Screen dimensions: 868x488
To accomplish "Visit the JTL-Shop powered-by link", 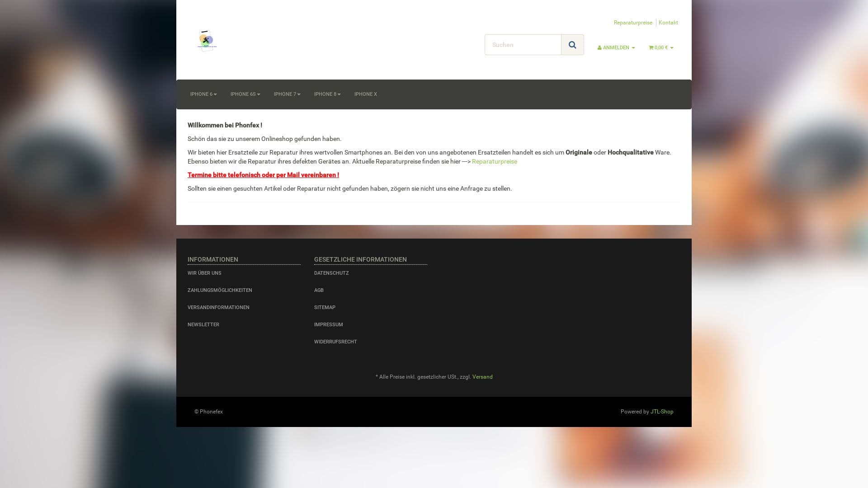I will click(661, 412).
